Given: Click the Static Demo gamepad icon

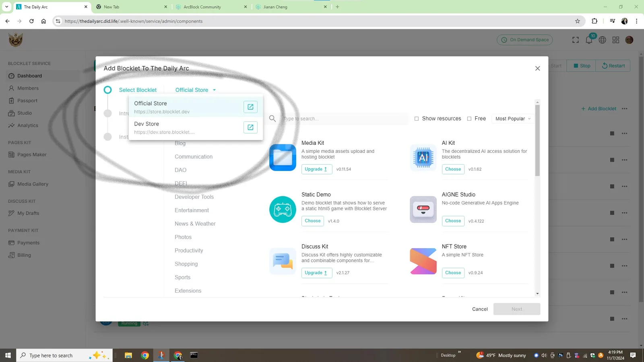Looking at the screenshot, I should 283,209.
